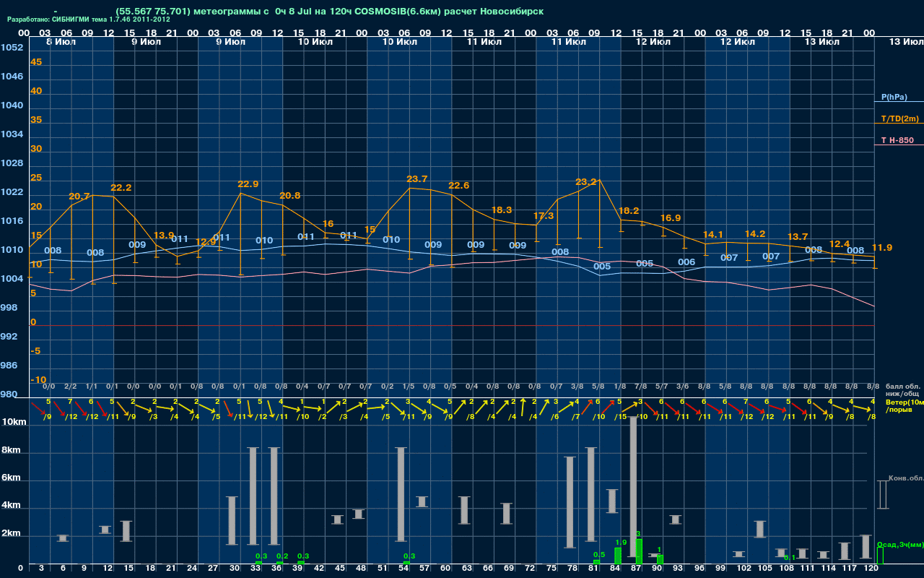Select the final 11.9 temperature label

pyautogui.click(x=882, y=248)
